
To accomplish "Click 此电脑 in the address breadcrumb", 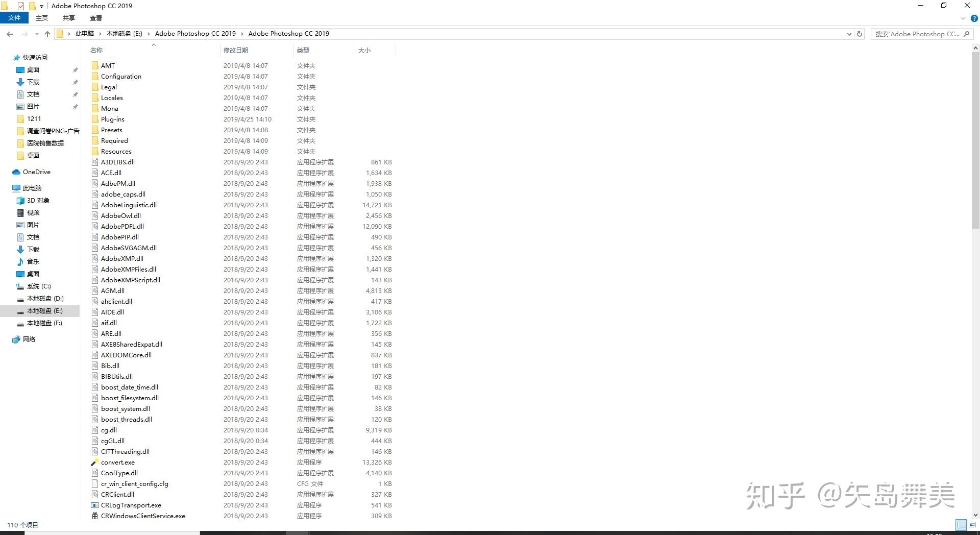I will coord(85,34).
